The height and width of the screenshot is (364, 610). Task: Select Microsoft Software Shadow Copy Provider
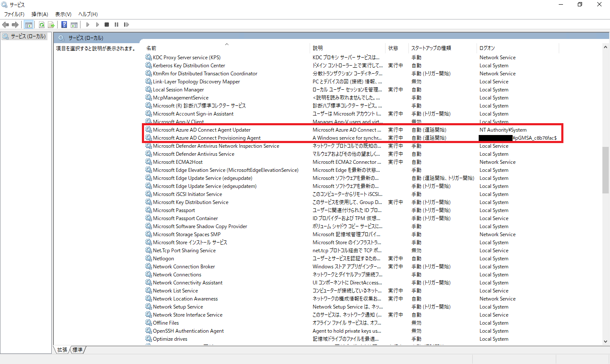(x=200, y=226)
